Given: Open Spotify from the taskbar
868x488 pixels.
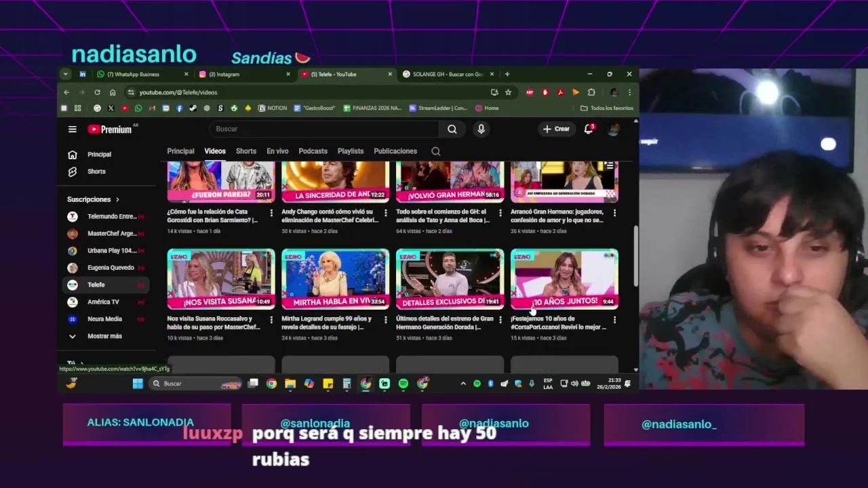Looking at the screenshot, I should [403, 384].
